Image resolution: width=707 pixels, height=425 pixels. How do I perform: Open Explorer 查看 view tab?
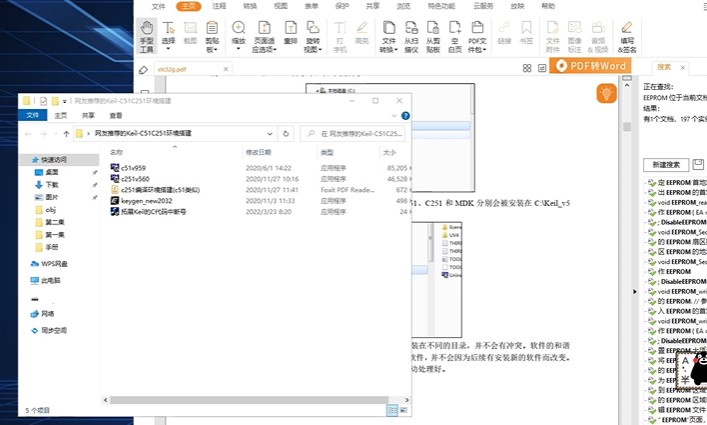(116, 115)
